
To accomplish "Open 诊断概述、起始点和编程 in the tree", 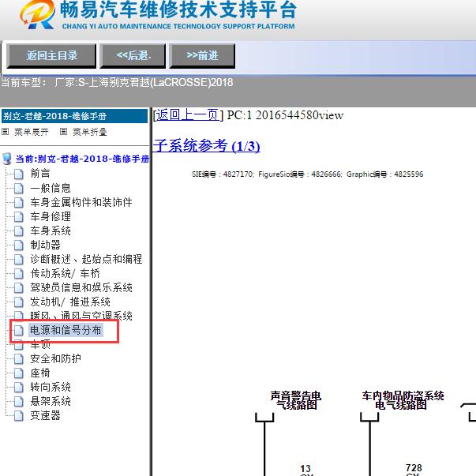I will 86,259.
